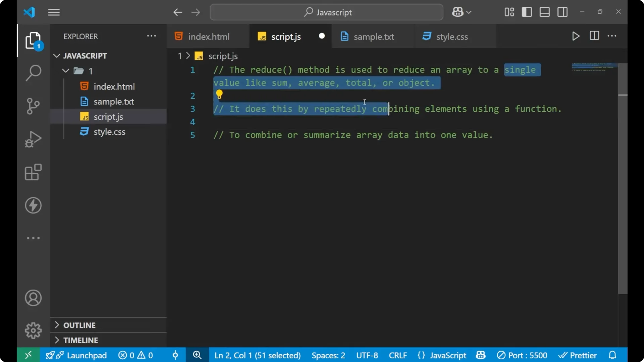This screenshot has height=362, width=644.
Task: Toggle the secondary side bar
Action: click(562, 12)
